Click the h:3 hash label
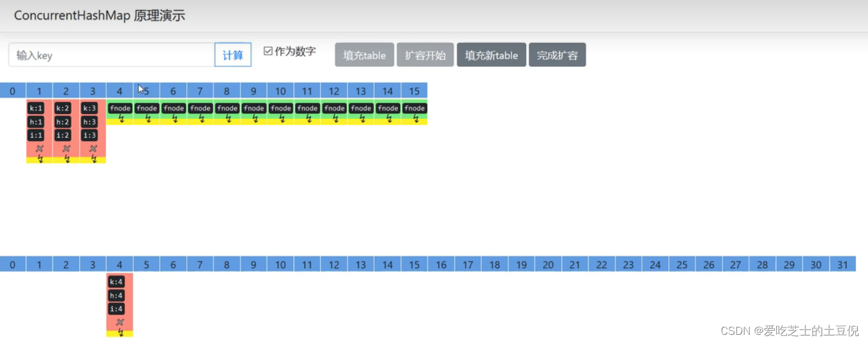868x342 pixels. coord(90,122)
